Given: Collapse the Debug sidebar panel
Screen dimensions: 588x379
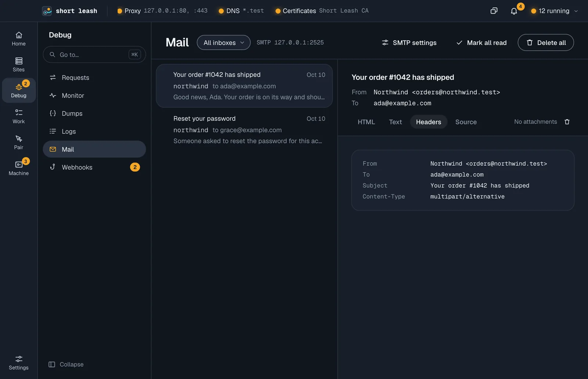Looking at the screenshot, I should pos(66,364).
